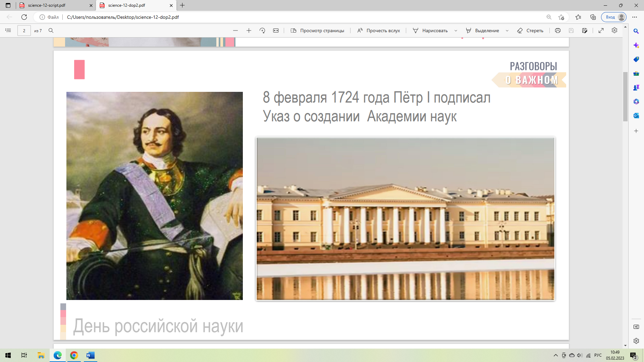The width and height of the screenshot is (644, 362).
Task: Close the science-12-script.pdf tab
Action: pos(91,5)
